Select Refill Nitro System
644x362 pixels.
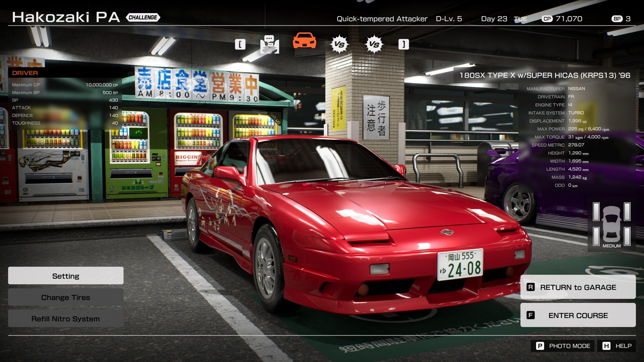point(66,319)
